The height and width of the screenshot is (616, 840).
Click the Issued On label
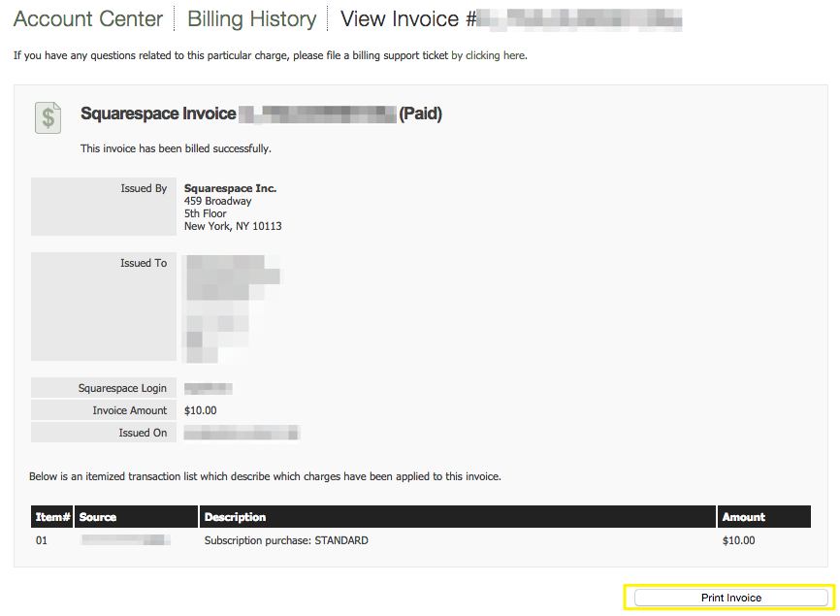143,433
